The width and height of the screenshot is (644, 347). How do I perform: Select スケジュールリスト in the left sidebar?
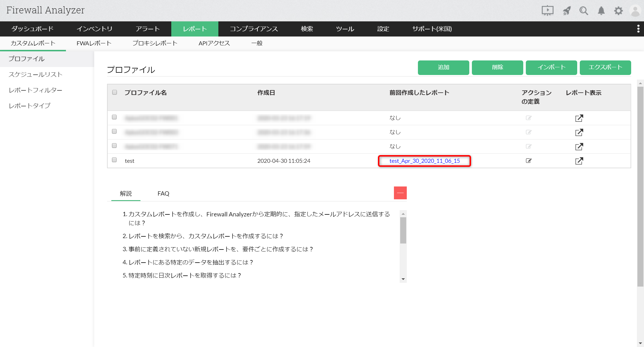[35, 75]
